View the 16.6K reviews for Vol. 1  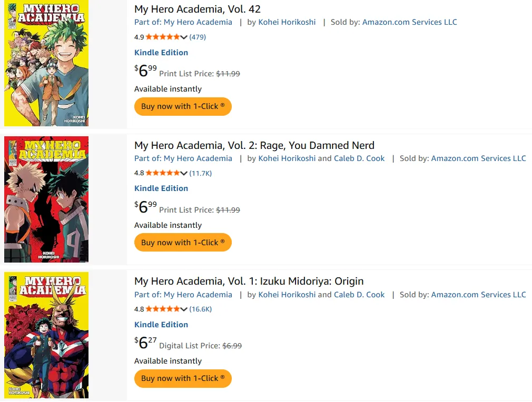point(201,309)
